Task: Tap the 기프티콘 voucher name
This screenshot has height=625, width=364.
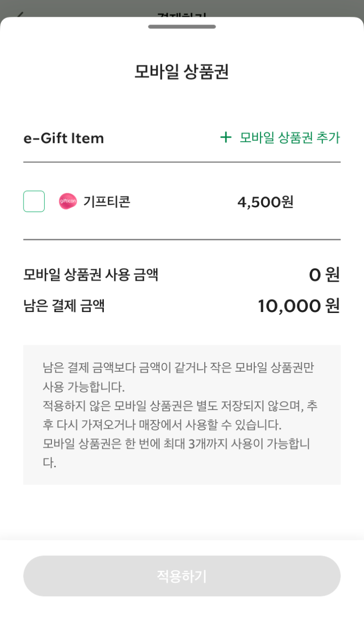Action: coord(106,201)
